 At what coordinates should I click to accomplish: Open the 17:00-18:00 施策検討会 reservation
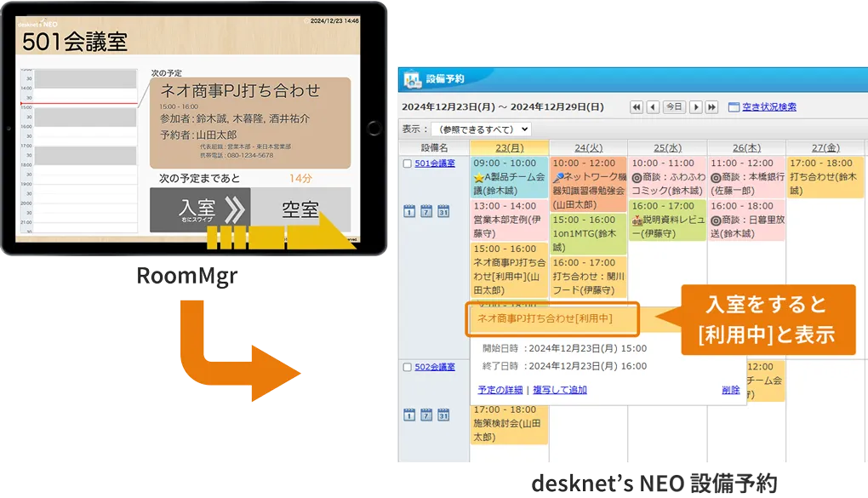point(509,424)
